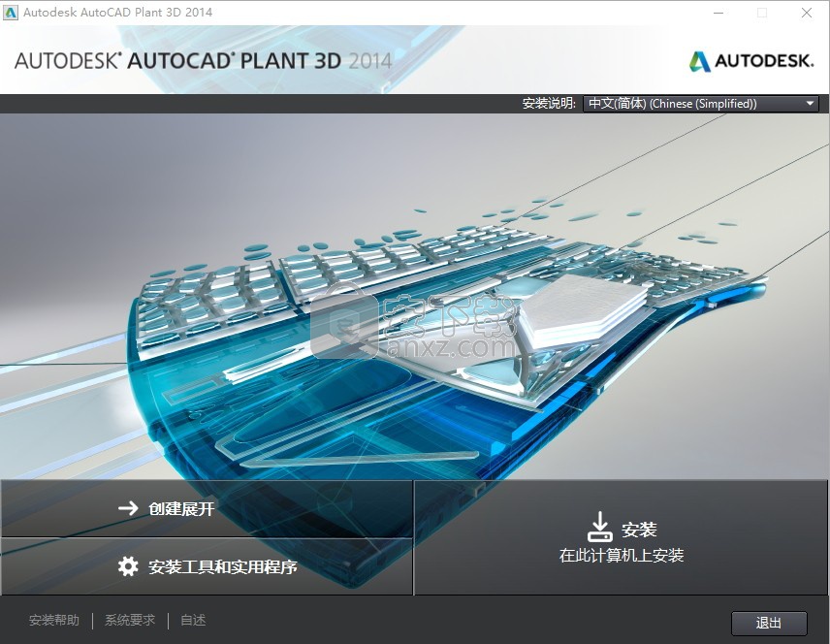This screenshot has height=644, width=830.
Task: Start 在此计算机上安装
Action: 622,537
